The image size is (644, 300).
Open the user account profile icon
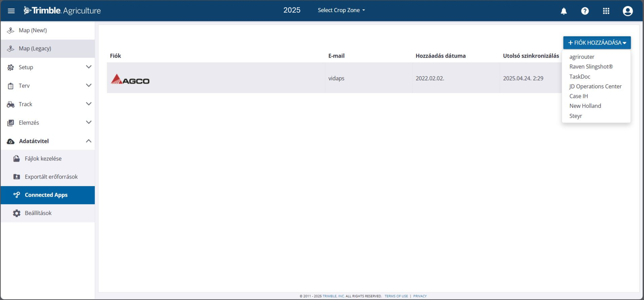(x=627, y=11)
